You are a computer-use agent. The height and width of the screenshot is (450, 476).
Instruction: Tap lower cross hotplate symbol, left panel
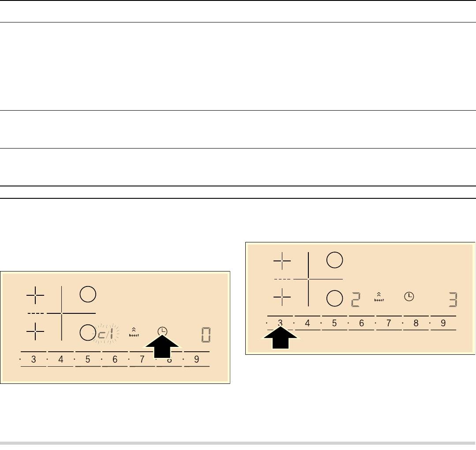click(x=35, y=332)
